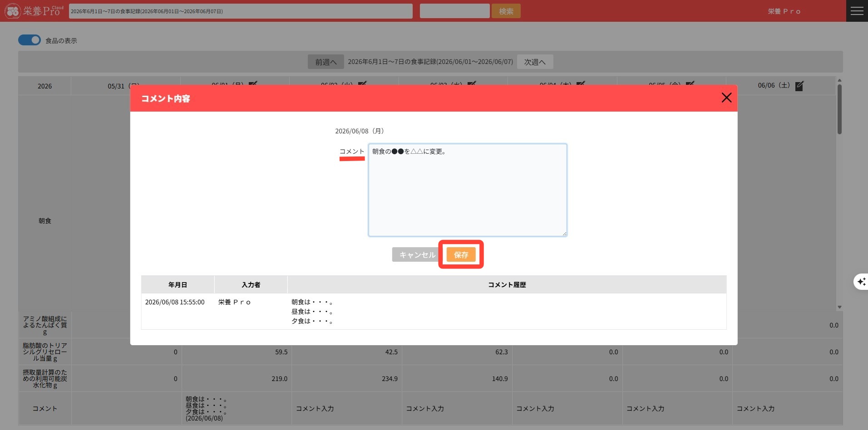Click the キャンセル button
Screen dimensions: 868x430
417,254
